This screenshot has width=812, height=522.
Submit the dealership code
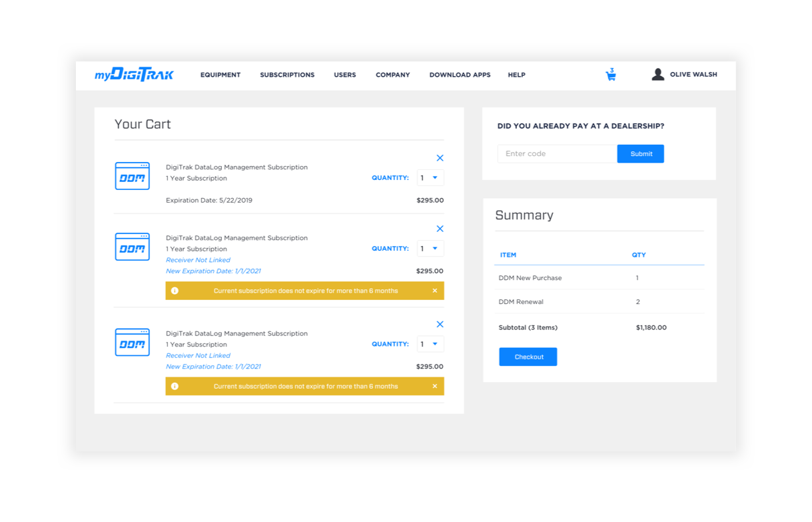coord(641,154)
